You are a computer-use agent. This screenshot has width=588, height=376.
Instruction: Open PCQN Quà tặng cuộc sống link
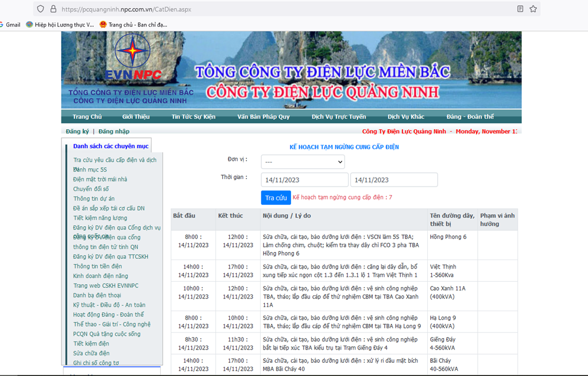107,334
